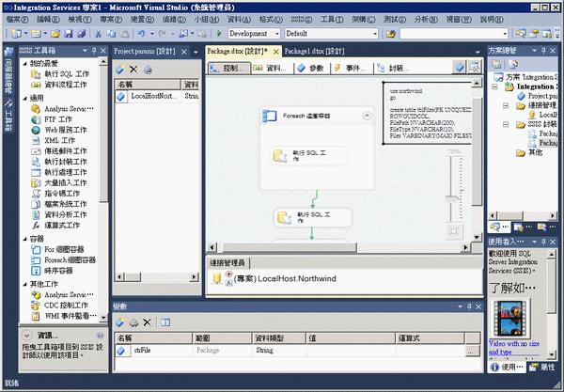Open the 參數 designer tab
The height and width of the screenshot is (392, 564).
(311, 68)
